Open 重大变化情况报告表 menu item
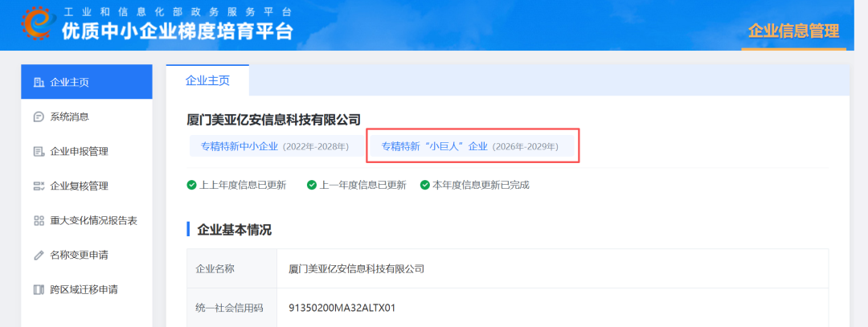 pos(86,221)
